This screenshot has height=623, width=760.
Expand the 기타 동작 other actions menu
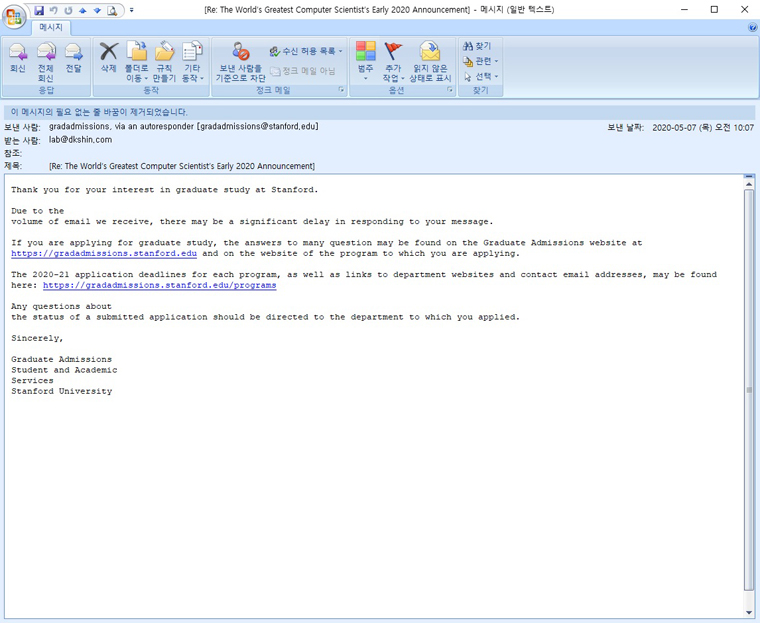point(192,62)
